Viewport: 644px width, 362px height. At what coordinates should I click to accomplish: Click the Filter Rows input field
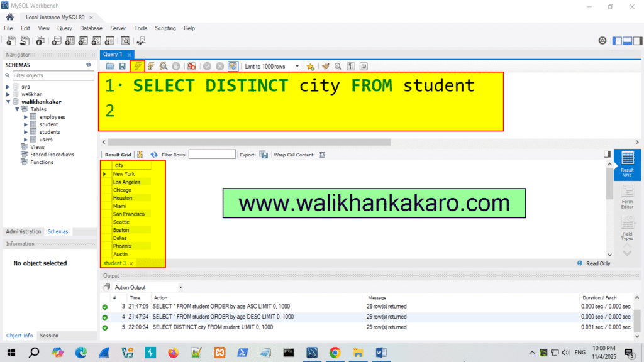(x=212, y=155)
